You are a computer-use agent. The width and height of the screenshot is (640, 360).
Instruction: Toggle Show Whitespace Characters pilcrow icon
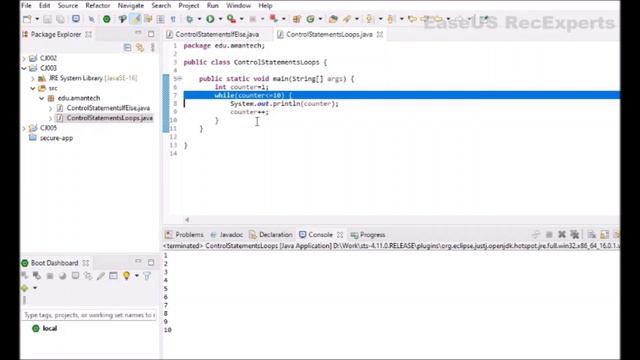click(173, 19)
